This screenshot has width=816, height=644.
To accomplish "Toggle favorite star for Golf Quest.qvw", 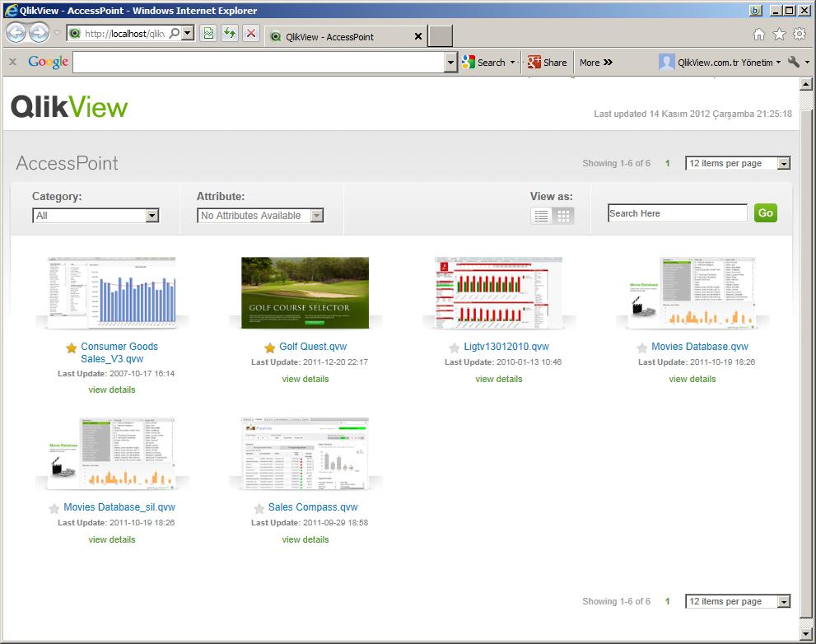I will coord(269,348).
